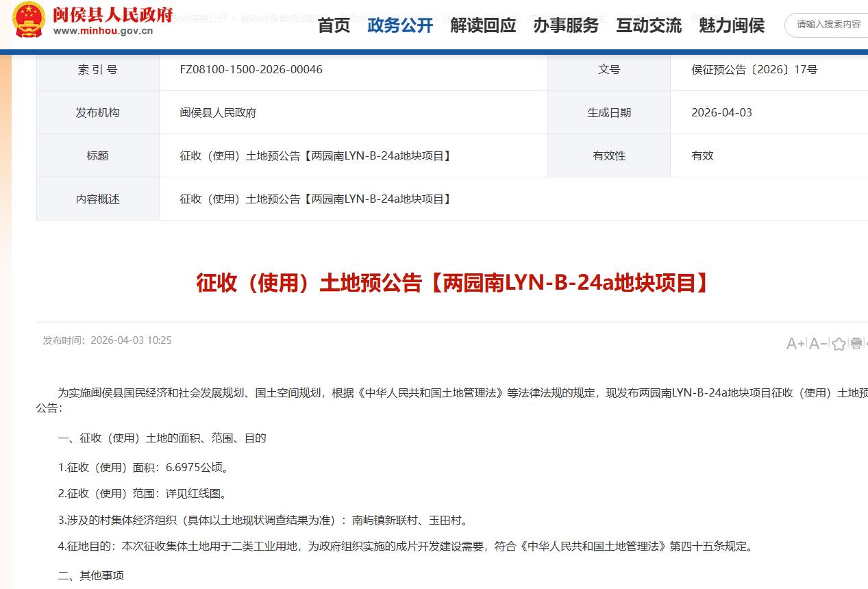This screenshot has height=589, width=868.
Task: Select 政务公开 in the navigation bar
Action: tap(400, 26)
